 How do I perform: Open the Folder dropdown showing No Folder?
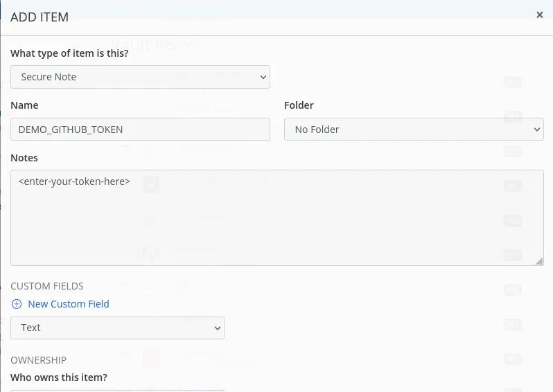[x=414, y=130]
